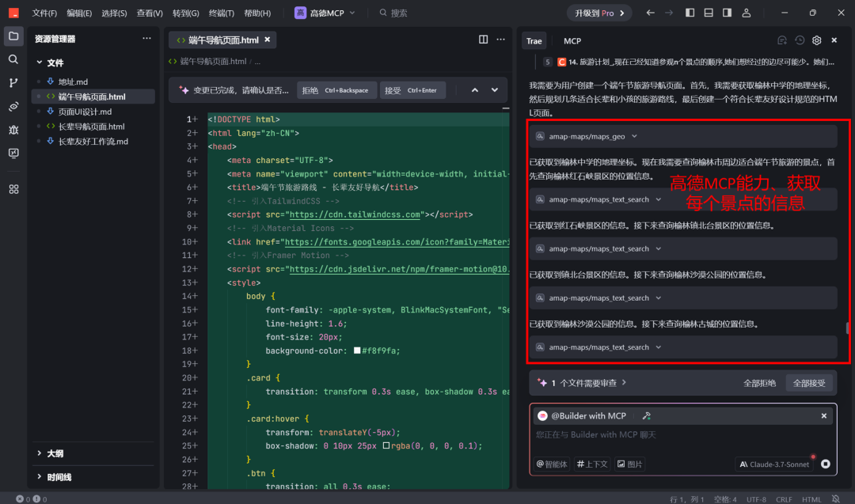This screenshot has height=504, width=855.
Task: Open the 高德MCP project dropdown
Action: pyautogui.click(x=325, y=13)
